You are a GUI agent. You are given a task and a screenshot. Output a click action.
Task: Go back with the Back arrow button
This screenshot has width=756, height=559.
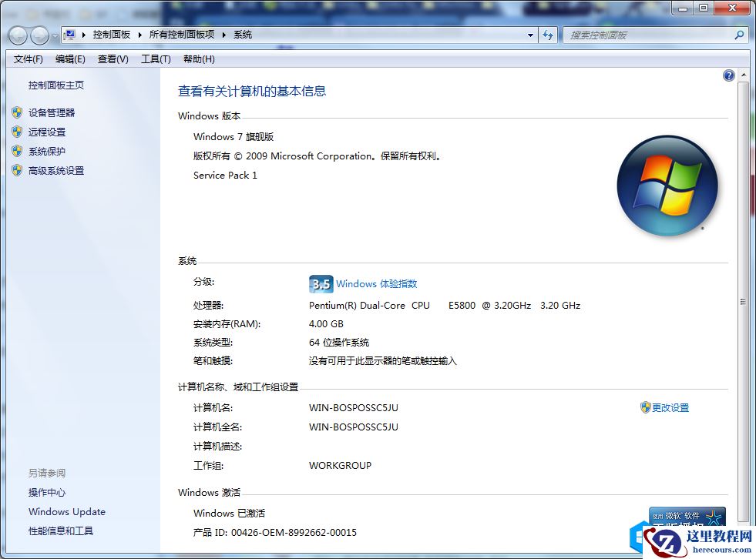18,35
